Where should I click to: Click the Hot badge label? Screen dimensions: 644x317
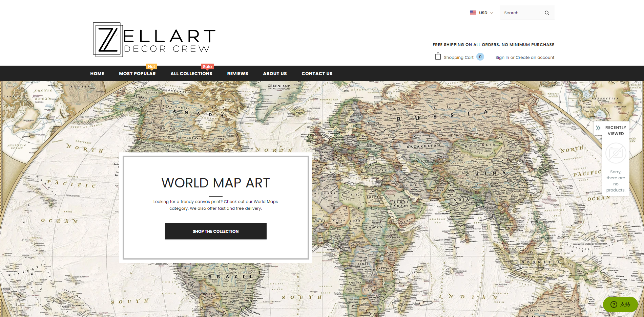pyautogui.click(x=151, y=67)
